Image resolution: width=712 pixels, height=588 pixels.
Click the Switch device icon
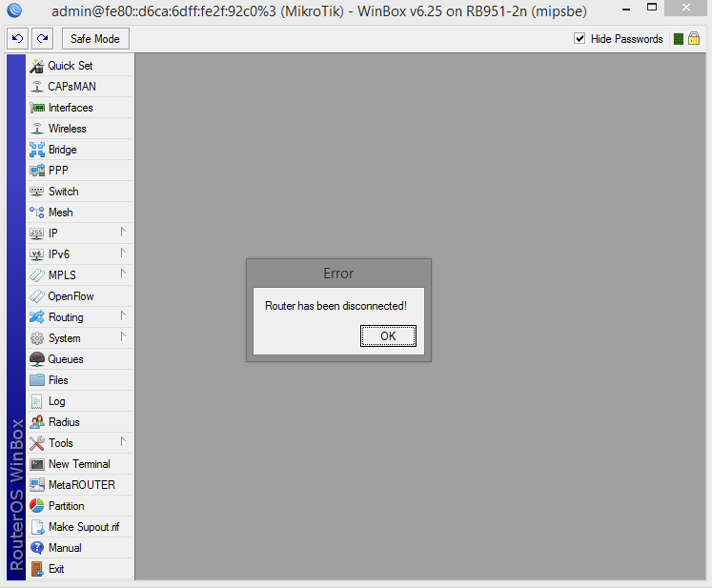pyautogui.click(x=37, y=192)
